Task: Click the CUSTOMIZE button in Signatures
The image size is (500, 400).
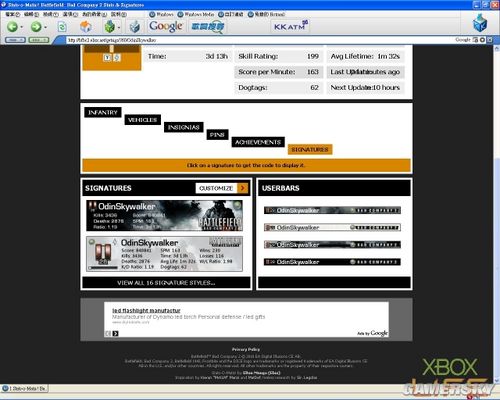Action: 222,188
